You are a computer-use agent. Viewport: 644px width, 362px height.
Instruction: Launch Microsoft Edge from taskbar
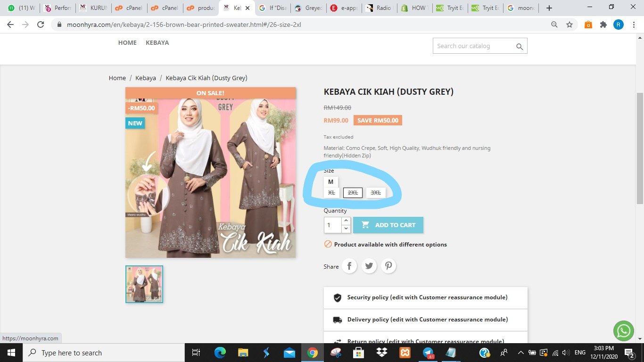(x=220, y=353)
